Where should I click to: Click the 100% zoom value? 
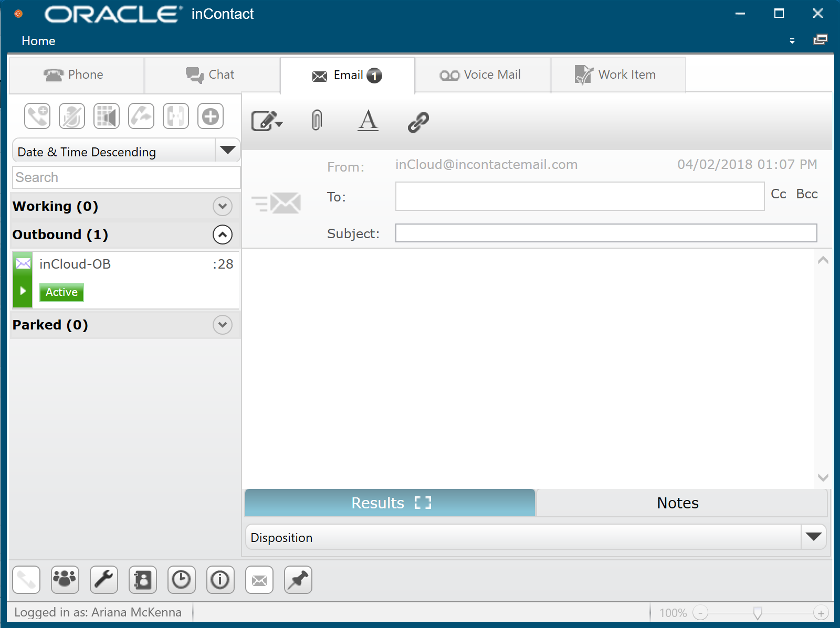point(673,613)
